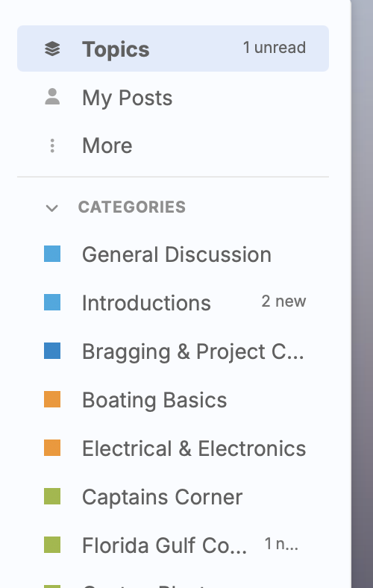Click the green square beside Captains Corner
The width and height of the screenshot is (373, 588).
coord(52,496)
